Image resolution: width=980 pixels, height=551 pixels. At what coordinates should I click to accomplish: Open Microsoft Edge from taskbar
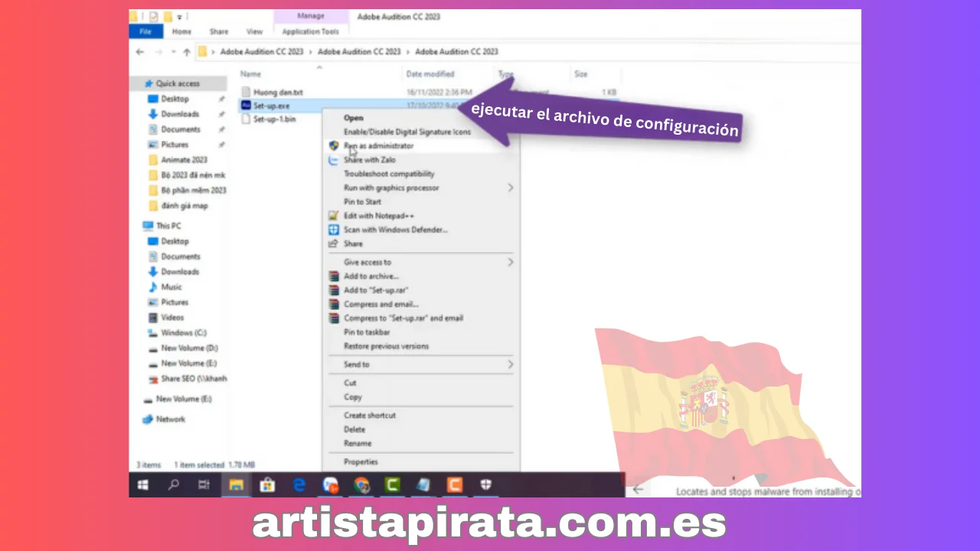[299, 484]
